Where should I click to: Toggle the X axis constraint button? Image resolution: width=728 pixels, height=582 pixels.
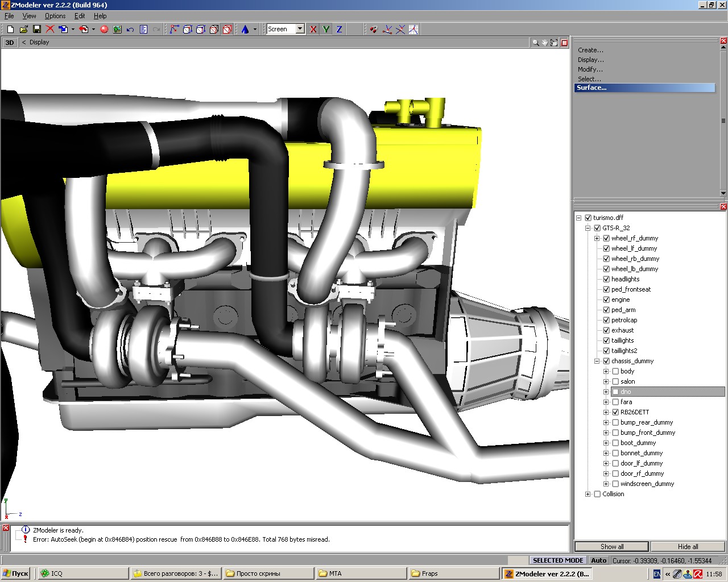tap(313, 29)
